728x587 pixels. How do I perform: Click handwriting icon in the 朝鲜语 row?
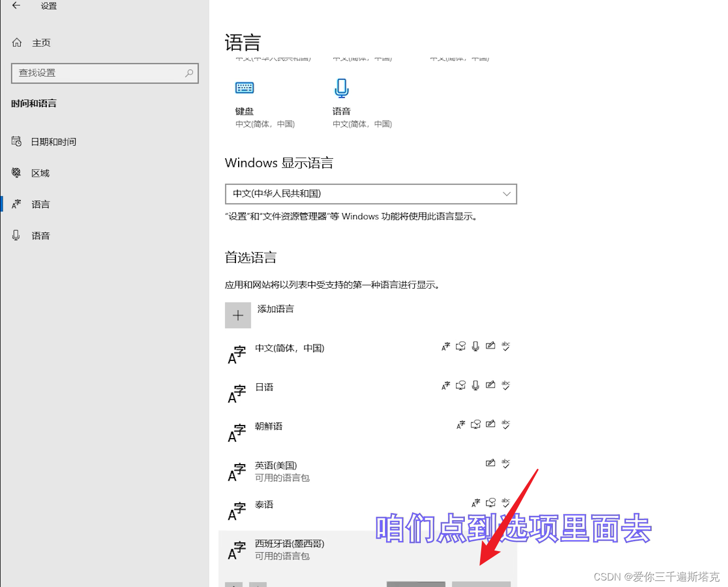click(490, 424)
